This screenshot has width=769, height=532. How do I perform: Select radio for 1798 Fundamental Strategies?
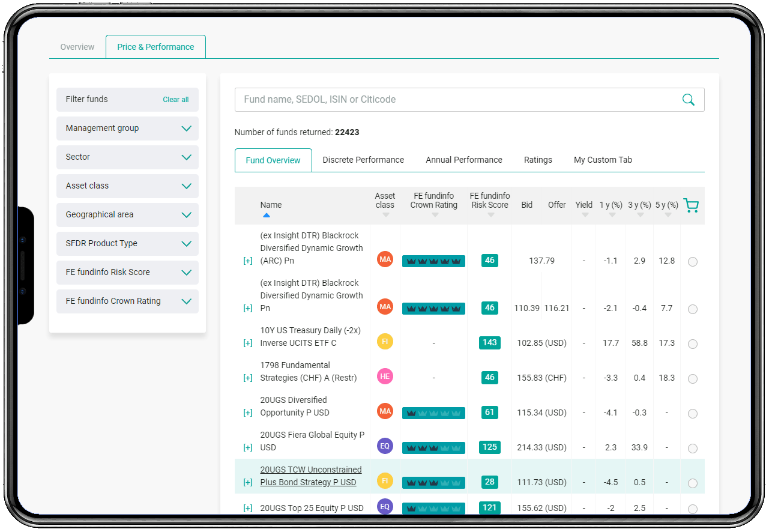point(693,379)
